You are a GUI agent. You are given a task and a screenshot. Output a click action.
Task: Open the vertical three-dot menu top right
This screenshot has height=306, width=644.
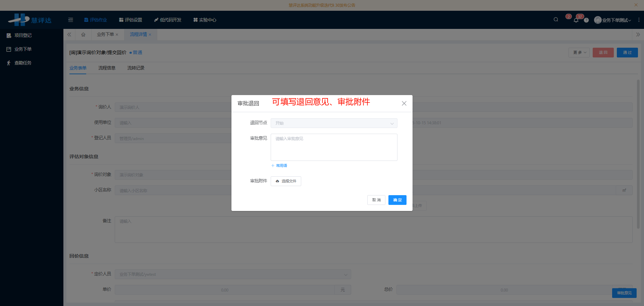pos(639,20)
